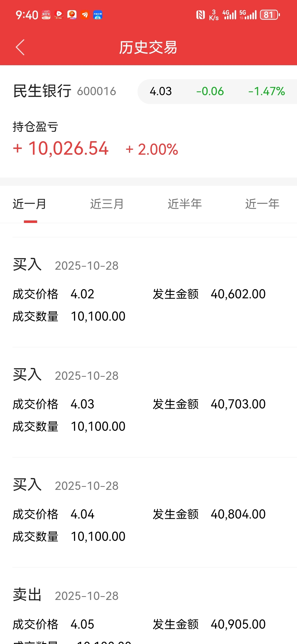The height and width of the screenshot is (644, 297).
Task: Tap the blue 汽车之家 notification icon
Action: pyautogui.click(x=98, y=15)
